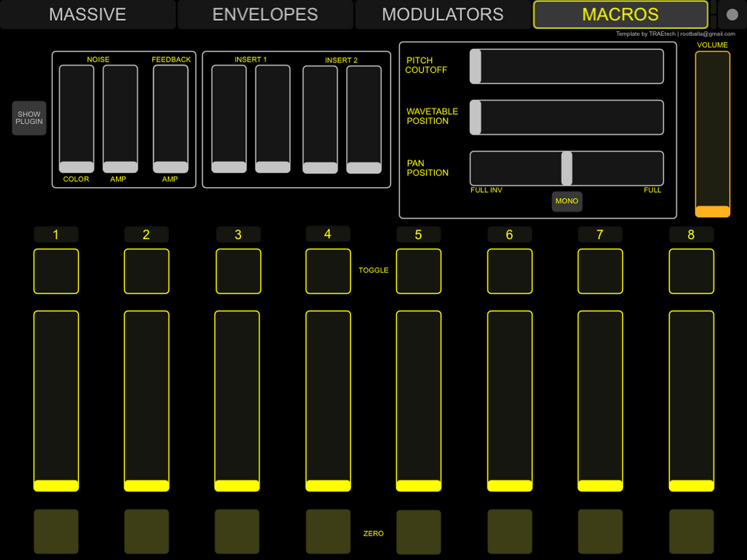The image size is (747, 560).
Task: Toggle macro 6 button
Action: click(510, 271)
